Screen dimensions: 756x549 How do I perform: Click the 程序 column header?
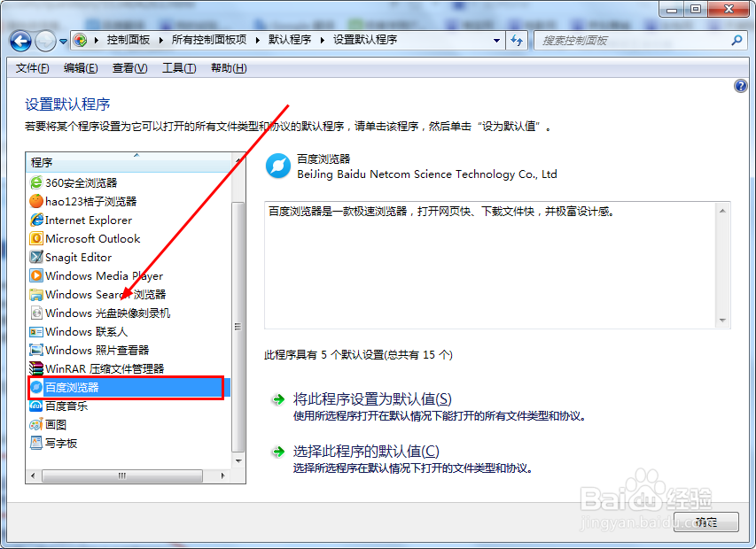[129, 162]
